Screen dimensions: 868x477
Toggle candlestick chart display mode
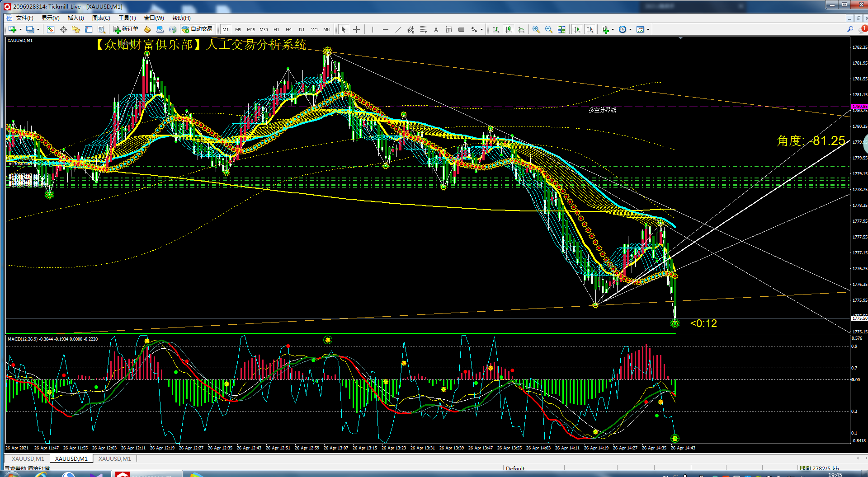click(x=509, y=29)
